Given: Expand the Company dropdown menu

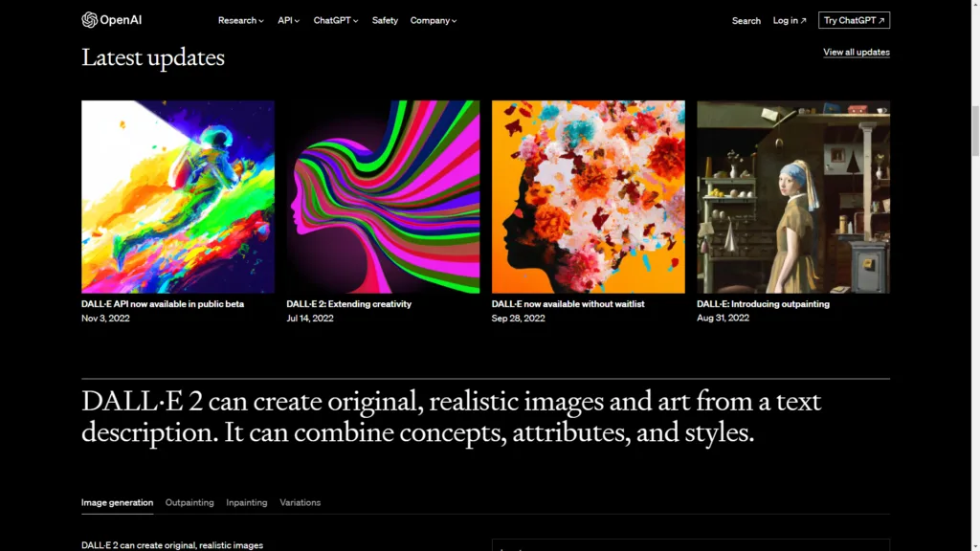Looking at the screenshot, I should click(434, 21).
